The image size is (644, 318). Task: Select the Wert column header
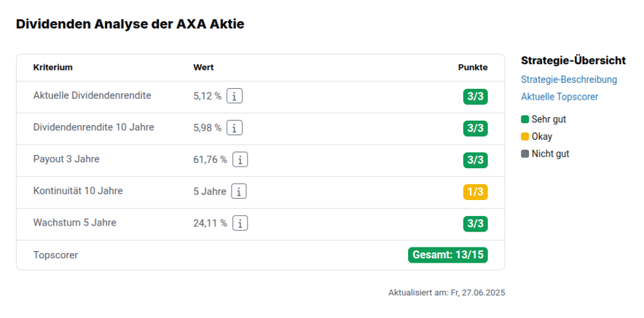(x=203, y=67)
